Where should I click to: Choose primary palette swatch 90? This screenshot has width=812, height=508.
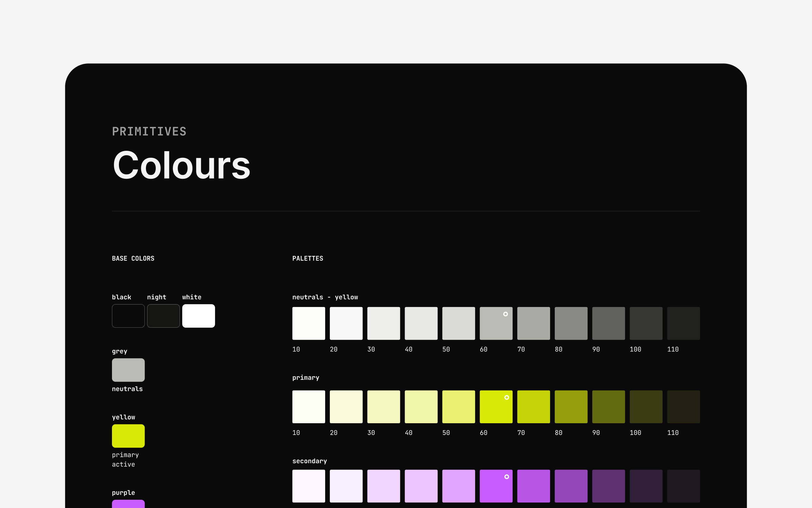tap(609, 406)
